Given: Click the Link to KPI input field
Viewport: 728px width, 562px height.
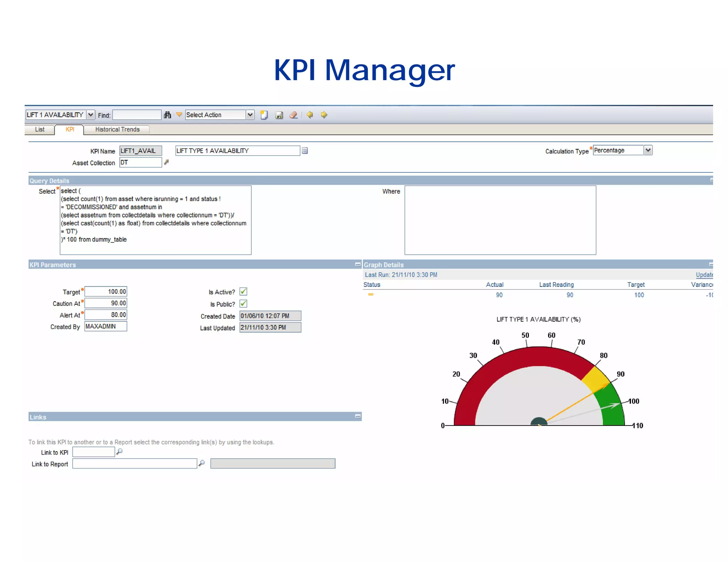Looking at the screenshot, I should tap(93, 452).
